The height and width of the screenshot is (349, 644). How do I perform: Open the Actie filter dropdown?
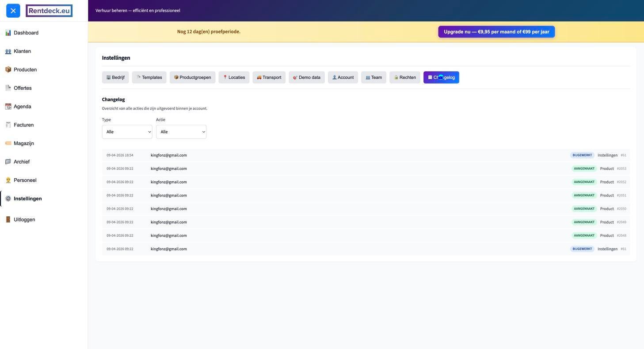coord(181,132)
